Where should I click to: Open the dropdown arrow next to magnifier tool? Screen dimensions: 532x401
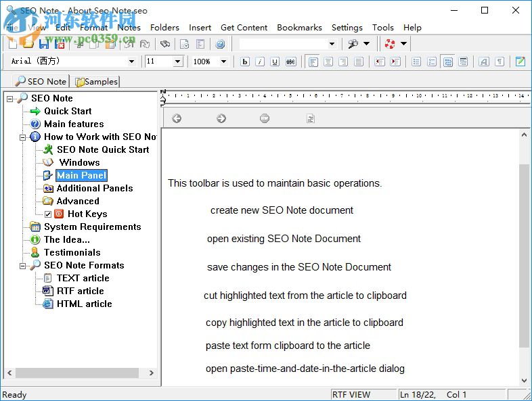(x=367, y=44)
